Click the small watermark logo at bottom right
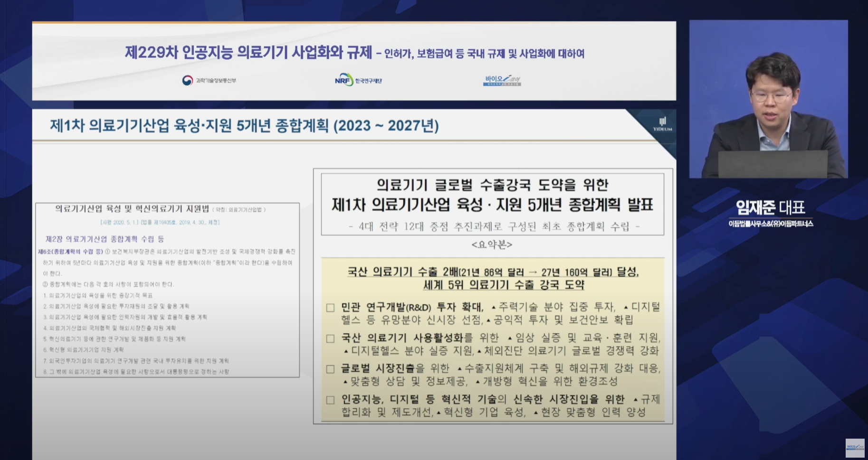The width and height of the screenshot is (868, 460). [x=855, y=448]
